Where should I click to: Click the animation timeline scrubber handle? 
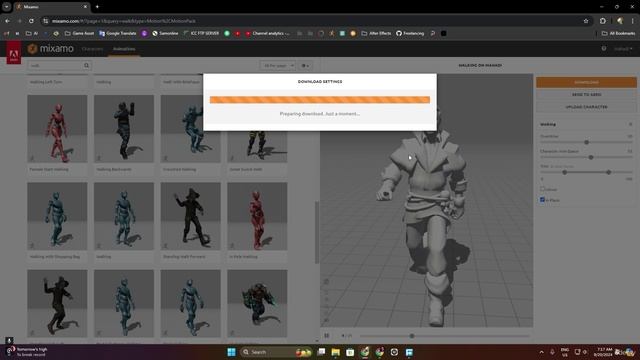pyautogui.click(x=412, y=336)
